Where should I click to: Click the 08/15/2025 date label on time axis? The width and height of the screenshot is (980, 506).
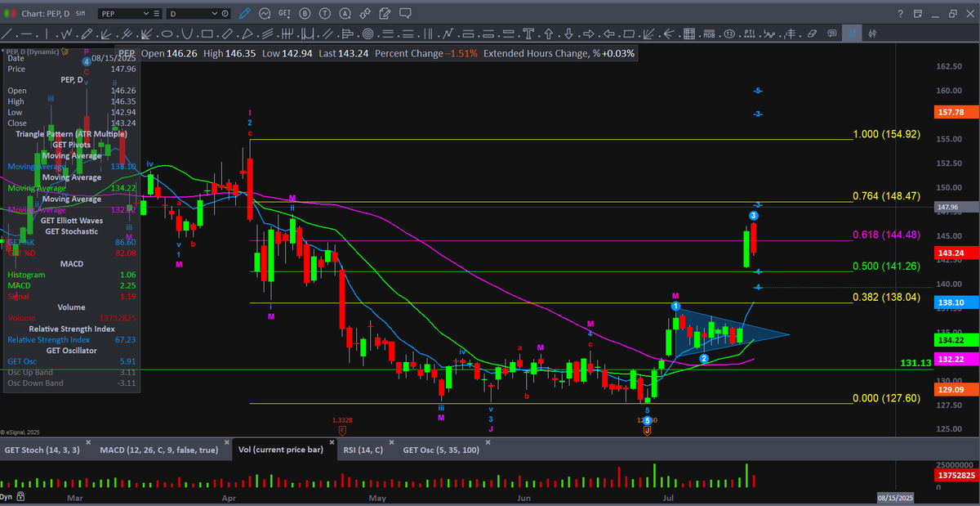coord(897,497)
